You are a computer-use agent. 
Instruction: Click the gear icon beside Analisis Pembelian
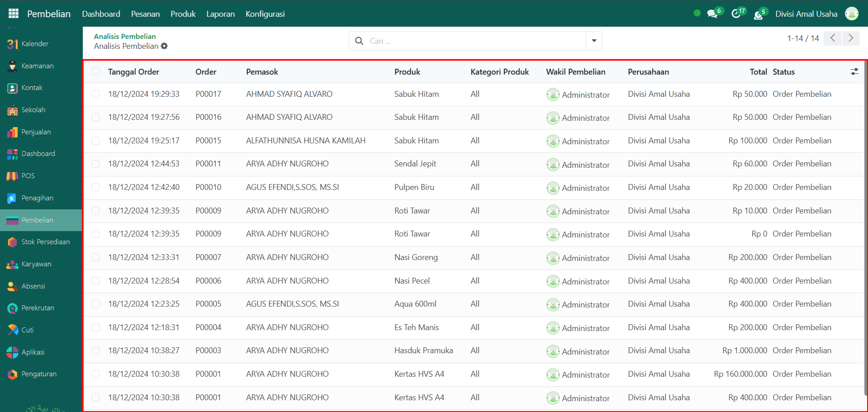164,46
